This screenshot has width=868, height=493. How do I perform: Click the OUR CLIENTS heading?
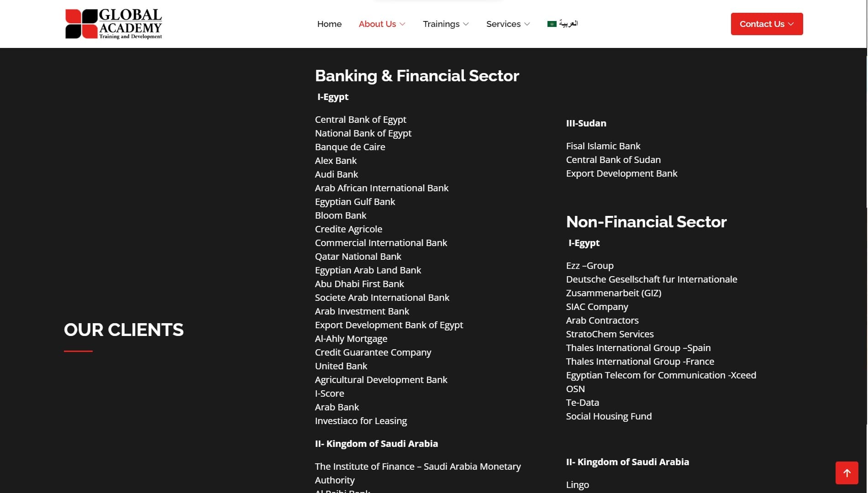click(x=124, y=330)
